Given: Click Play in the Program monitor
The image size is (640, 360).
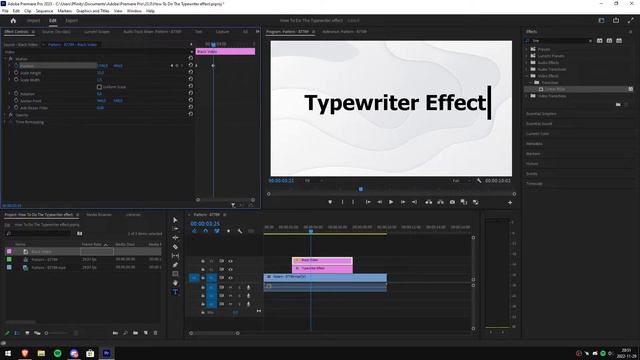Looking at the screenshot, I should coord(391,202).
